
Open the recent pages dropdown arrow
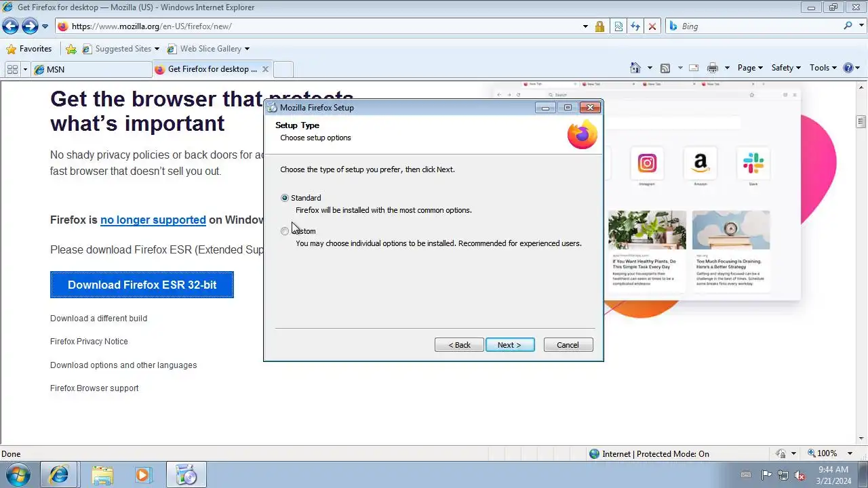coord(45,26)
